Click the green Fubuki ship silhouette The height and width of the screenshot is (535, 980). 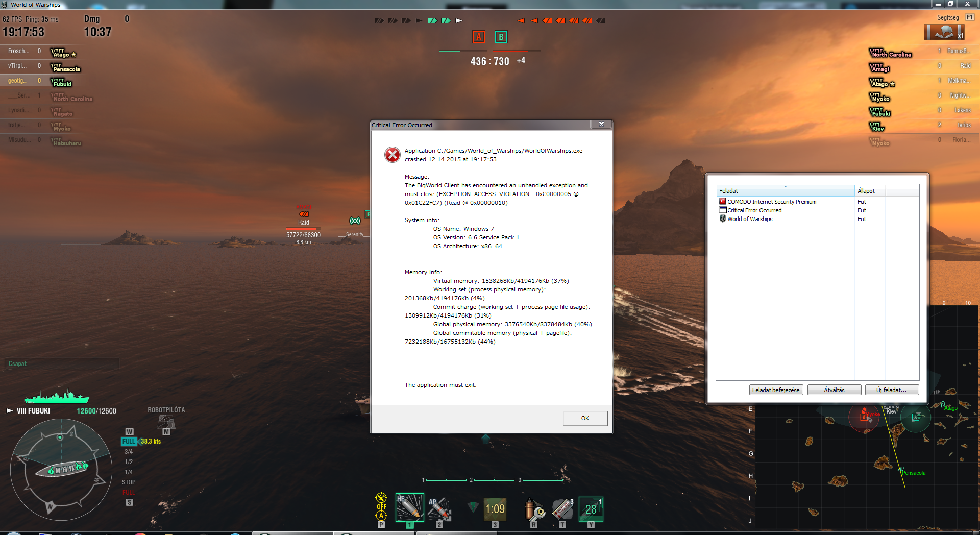click(57, 396)
